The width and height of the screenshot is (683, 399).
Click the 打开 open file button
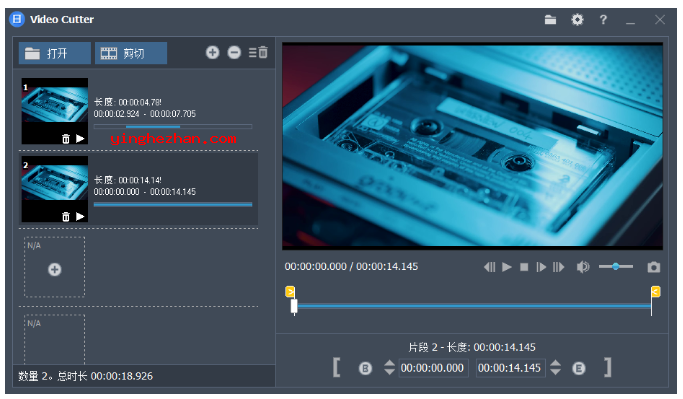click(x=55, y=53)
